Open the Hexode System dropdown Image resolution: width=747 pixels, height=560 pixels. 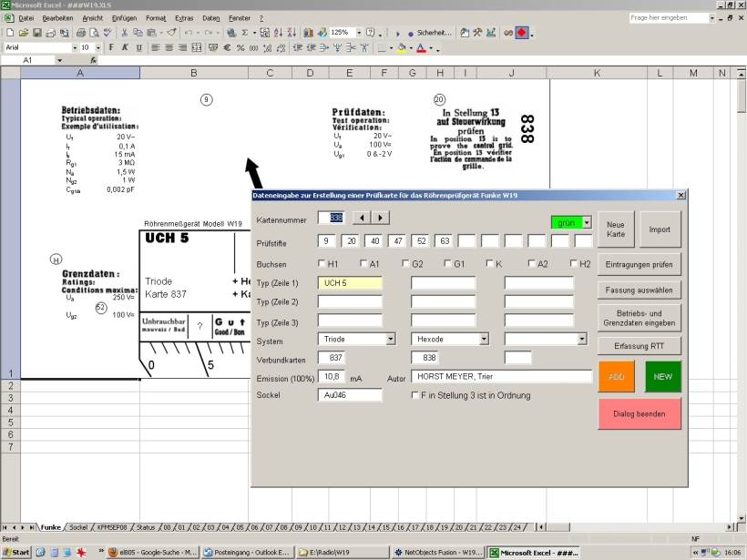[484, 339]
